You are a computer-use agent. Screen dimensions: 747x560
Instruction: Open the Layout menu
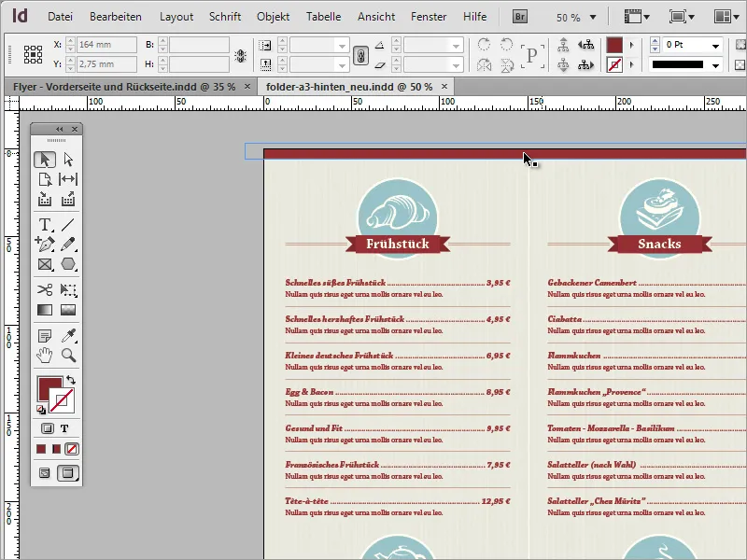(x=176, y=17)
